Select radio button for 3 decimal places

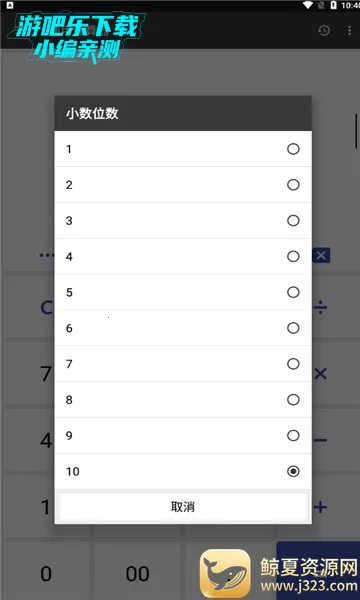click(x=293, y=221)
